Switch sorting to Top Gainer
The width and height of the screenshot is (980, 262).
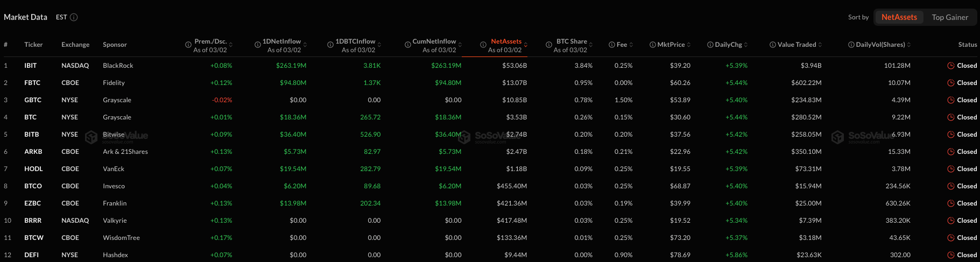coord(950,17)
